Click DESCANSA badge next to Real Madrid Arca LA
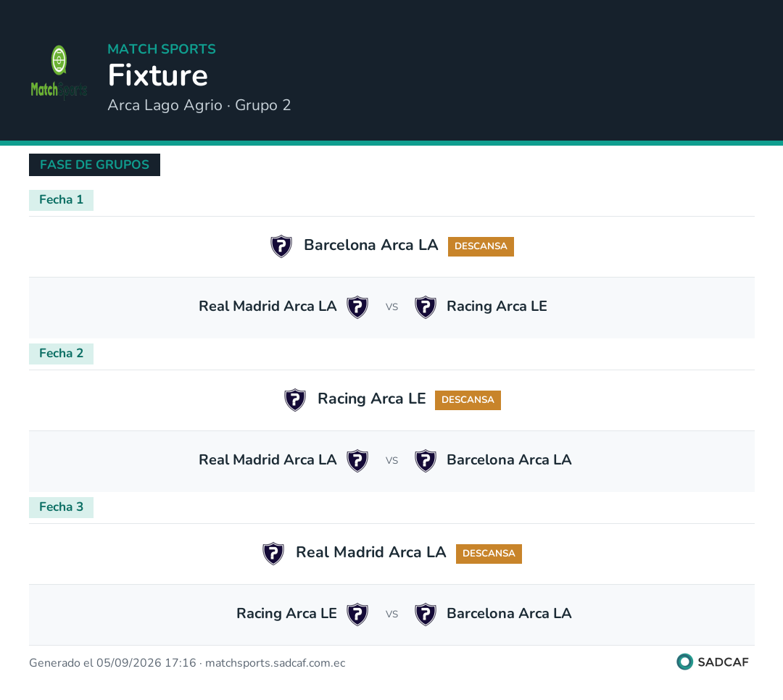783x700 pixels. click(x=489, y=554)
